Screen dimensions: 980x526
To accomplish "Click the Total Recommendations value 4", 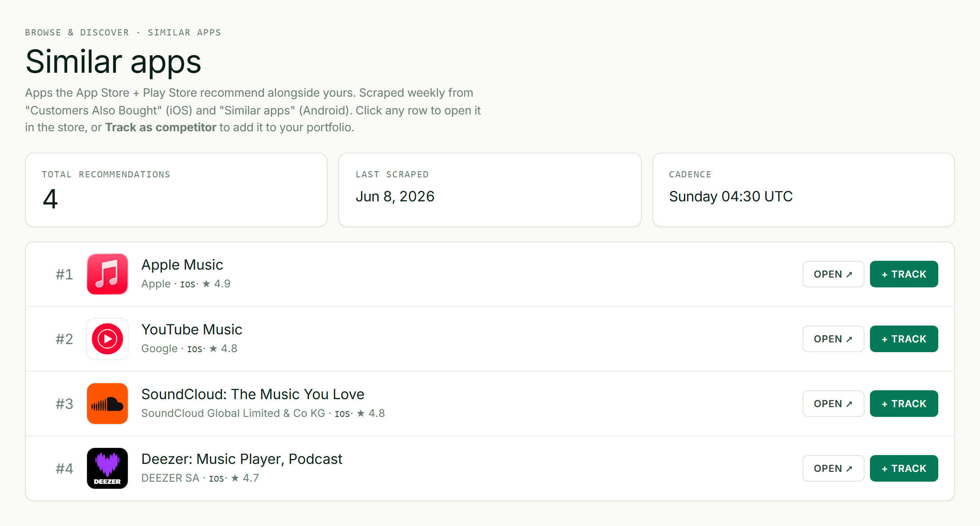I will 50,199.
